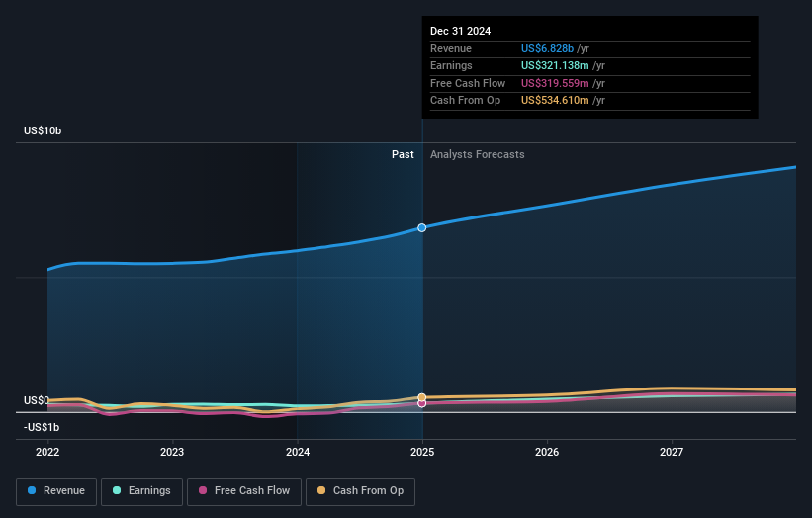Click the blue Revenue data point marker
The height and width of the screenshot is (518, 812).
(x=422, y=227)
